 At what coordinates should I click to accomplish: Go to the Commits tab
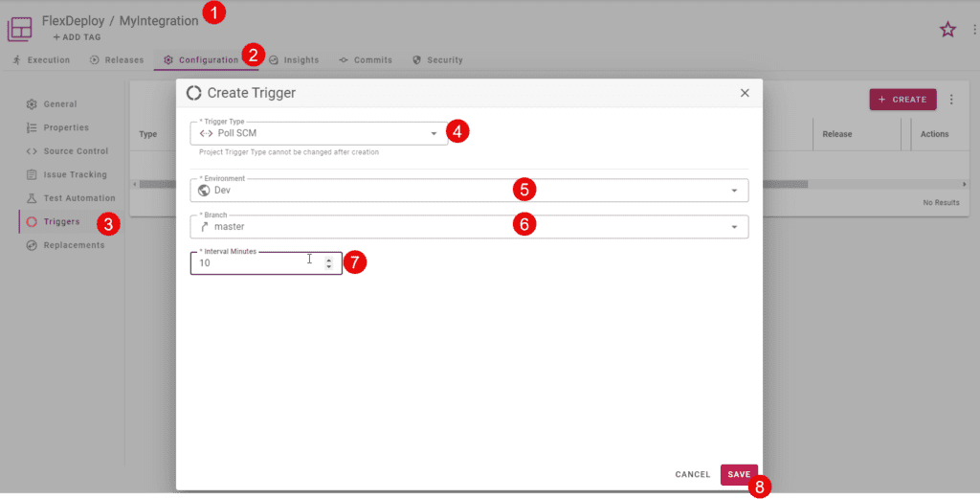click(x=366, y=60)
